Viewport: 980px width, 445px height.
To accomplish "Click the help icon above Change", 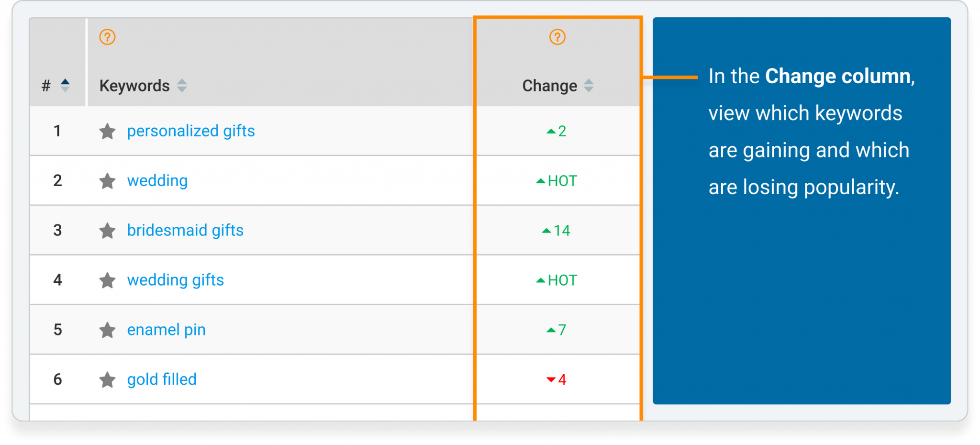I will (557, 37).
